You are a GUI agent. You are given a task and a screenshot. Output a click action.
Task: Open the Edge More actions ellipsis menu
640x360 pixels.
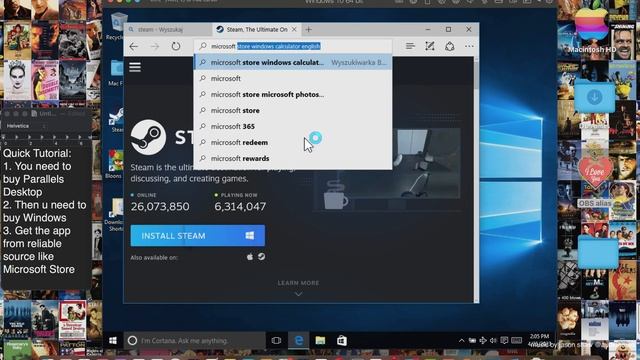pyautogui.click(x=469, y=46)
